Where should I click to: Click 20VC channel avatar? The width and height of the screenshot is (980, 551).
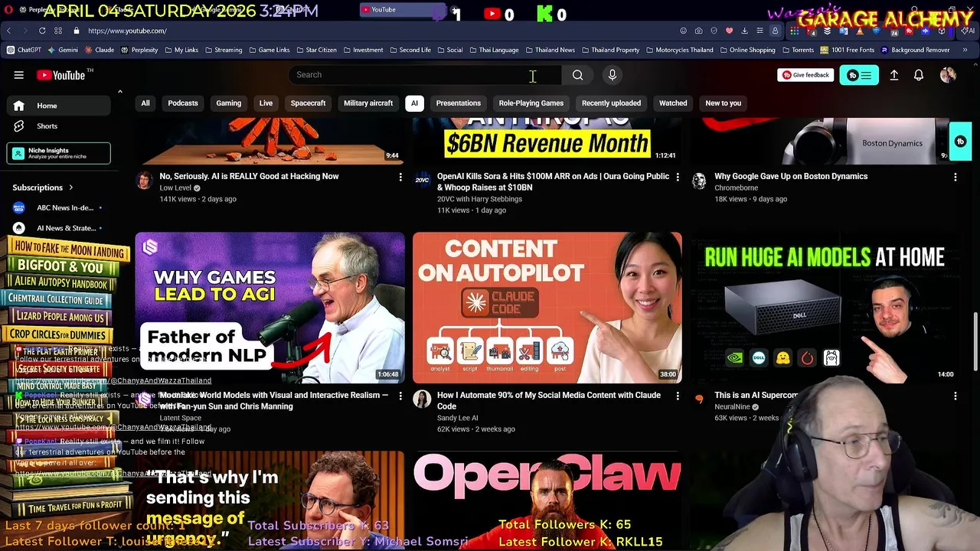pos(422,181)
